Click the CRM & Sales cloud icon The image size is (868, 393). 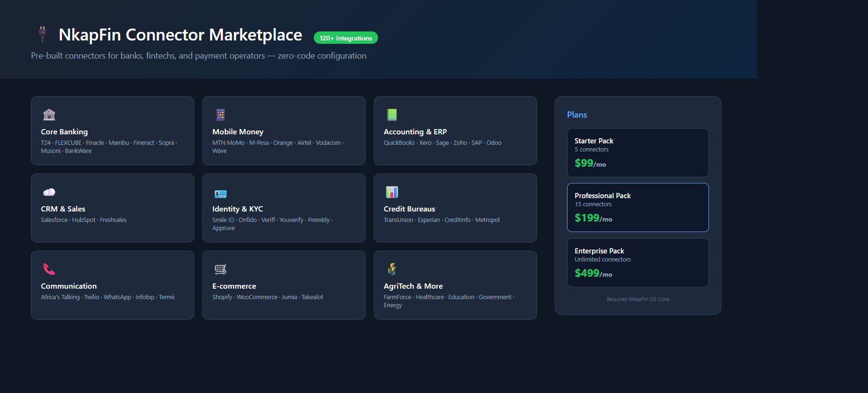point(49,192)
